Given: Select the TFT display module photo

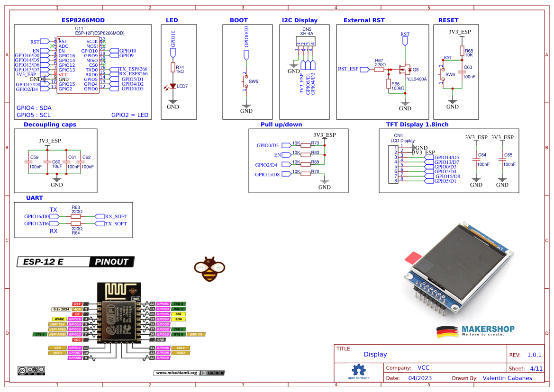Looking at the screenshot, I should (x=458, y=265).
